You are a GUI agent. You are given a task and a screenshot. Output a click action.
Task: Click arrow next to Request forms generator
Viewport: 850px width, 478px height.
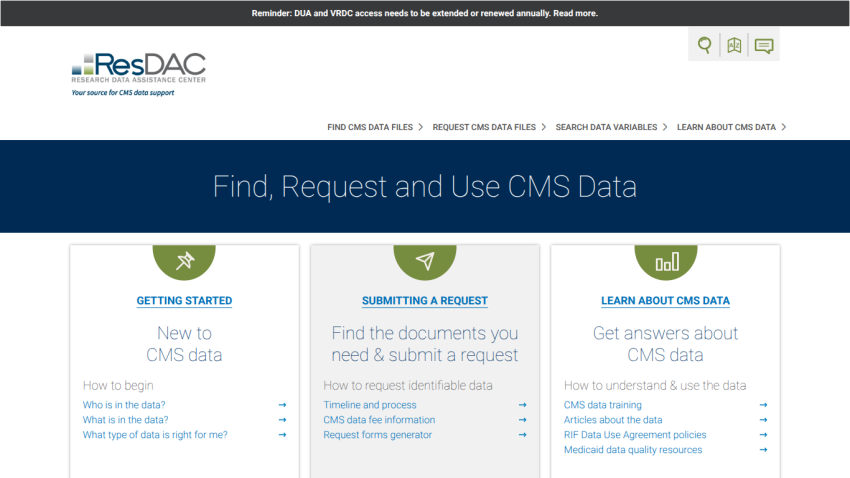[x=523, y=435]
